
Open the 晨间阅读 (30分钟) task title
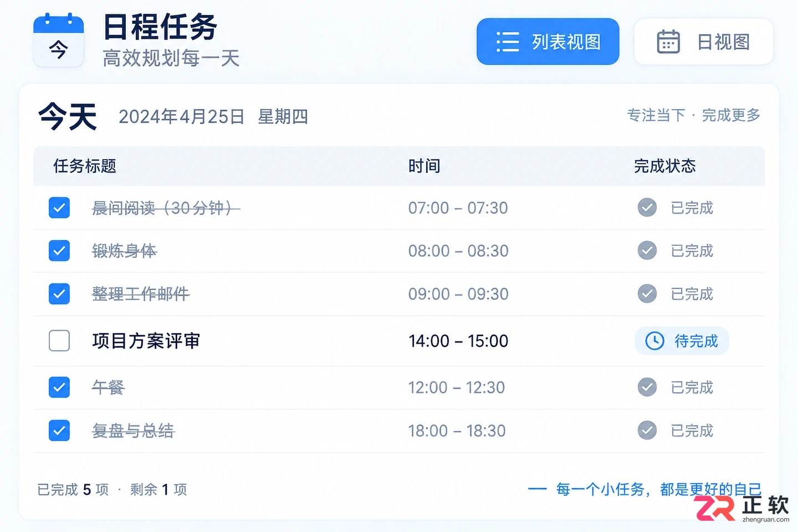pyautogui.click(x=166, y=208)
